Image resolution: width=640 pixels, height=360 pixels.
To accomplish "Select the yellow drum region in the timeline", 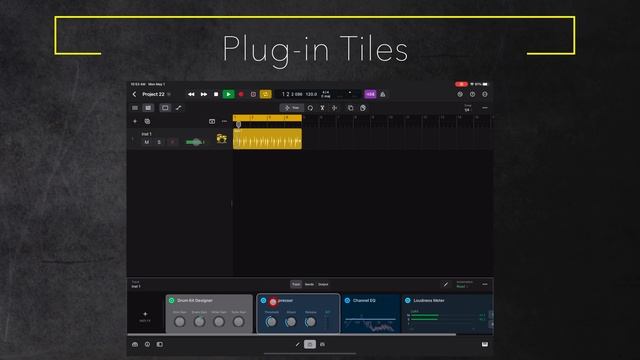I will 267,139.
